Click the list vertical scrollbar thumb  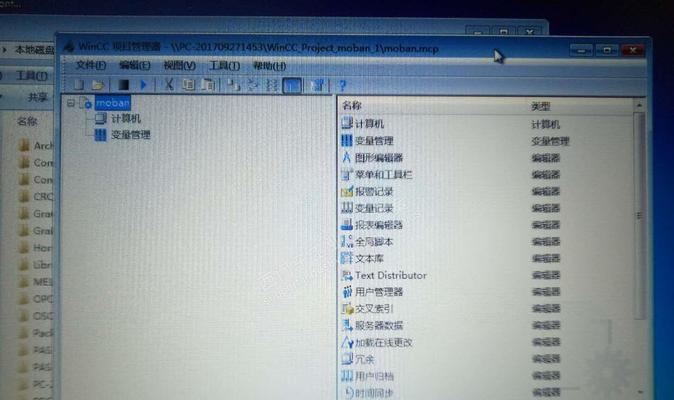coord(640,215)
